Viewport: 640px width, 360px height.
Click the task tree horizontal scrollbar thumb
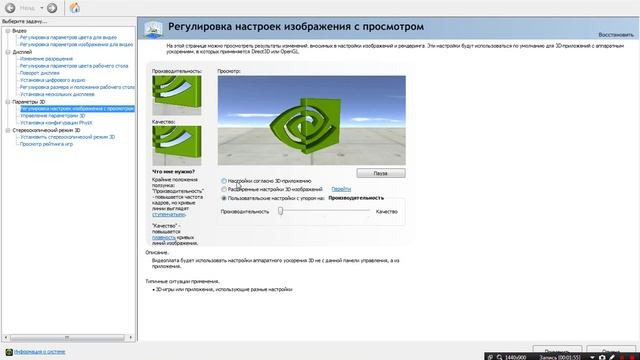click(x=67, y=338)
